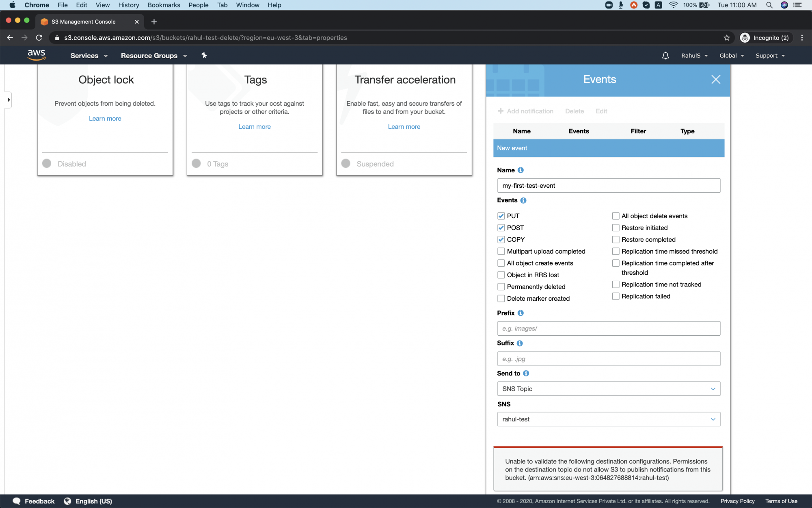Click the info icon next to Name
812x508 pixels.
(521, 170)
